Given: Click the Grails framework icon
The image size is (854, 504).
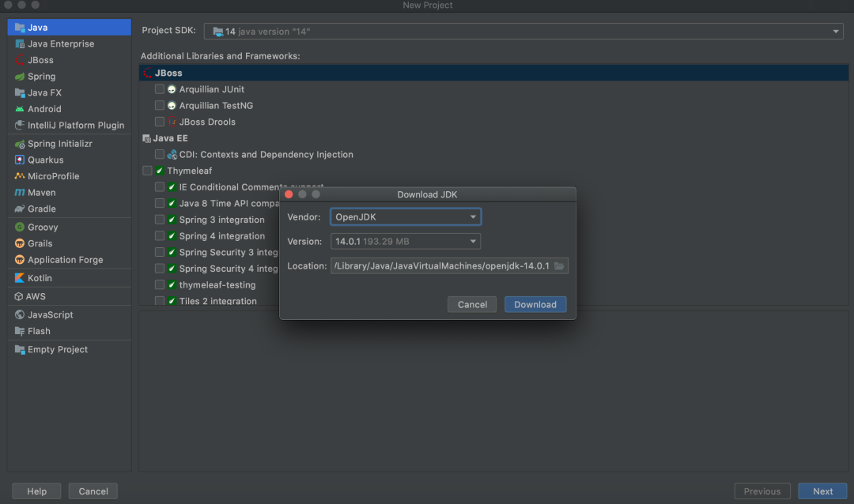Looking at the screenshot, I should click(19, 243).
